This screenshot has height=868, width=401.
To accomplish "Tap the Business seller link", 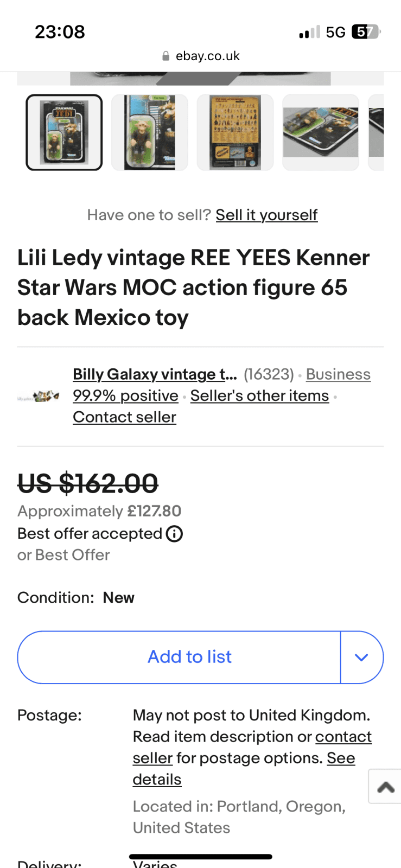I will pyautogui.click(x=338, y=374).
